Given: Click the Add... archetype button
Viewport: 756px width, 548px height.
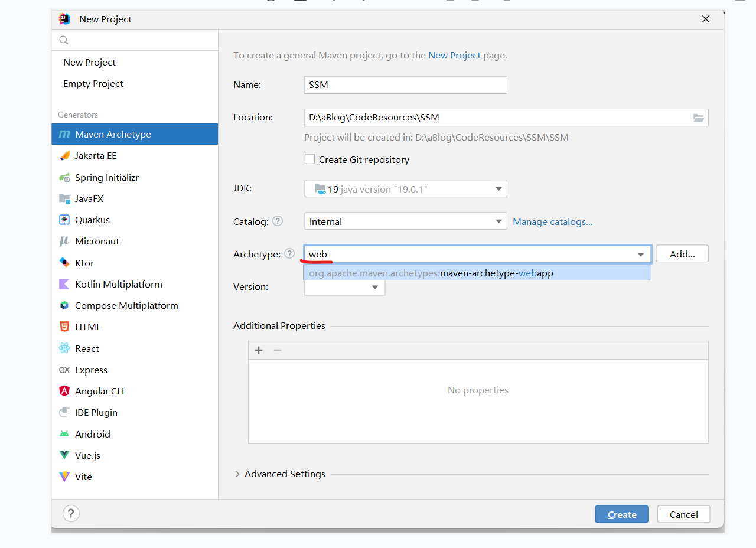Looking at the screenshot, I should click(682, 254).
